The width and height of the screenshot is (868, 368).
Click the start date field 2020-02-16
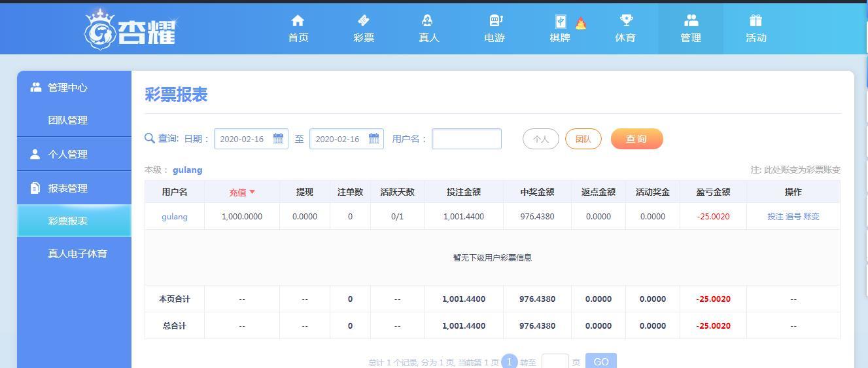(251, 139)
